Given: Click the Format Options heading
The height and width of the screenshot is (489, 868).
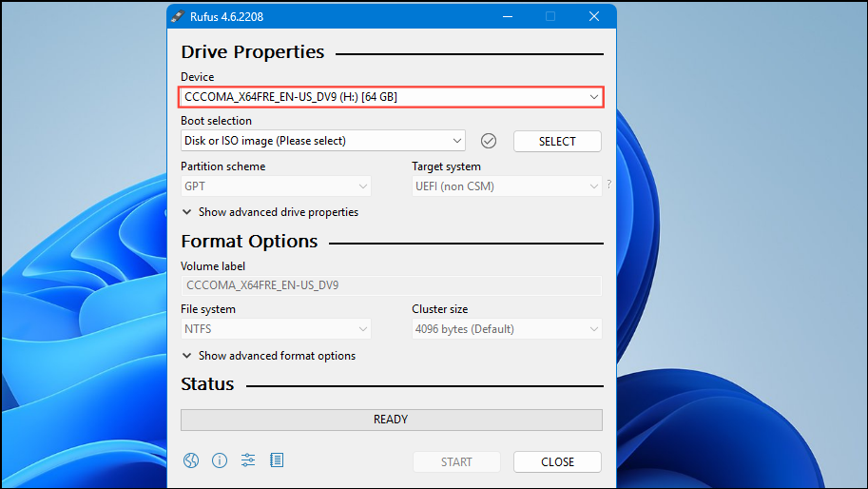Looking at the screenshot, I should click(249, 242).
